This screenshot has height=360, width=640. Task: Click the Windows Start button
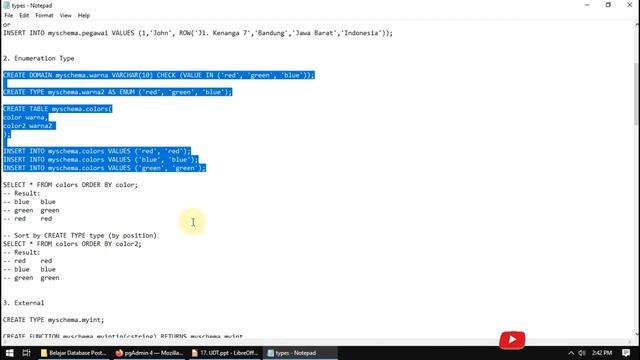[9, 353]
